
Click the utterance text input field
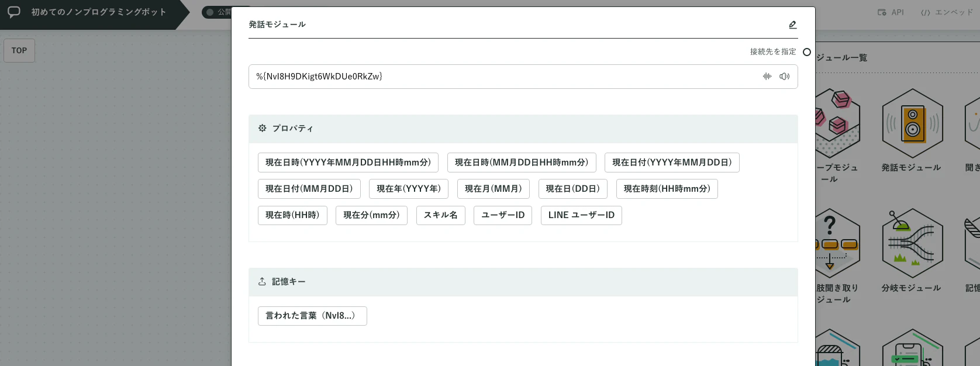pos(523,77)
